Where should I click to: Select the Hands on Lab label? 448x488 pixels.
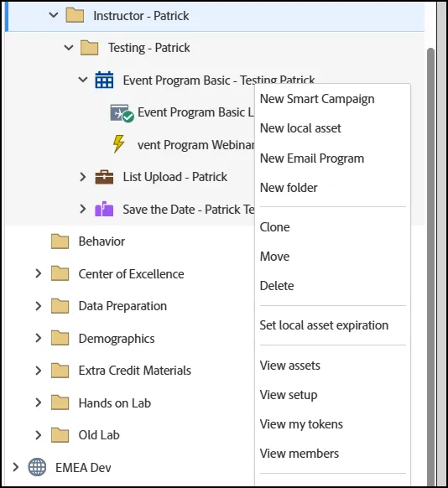[115, 403]
